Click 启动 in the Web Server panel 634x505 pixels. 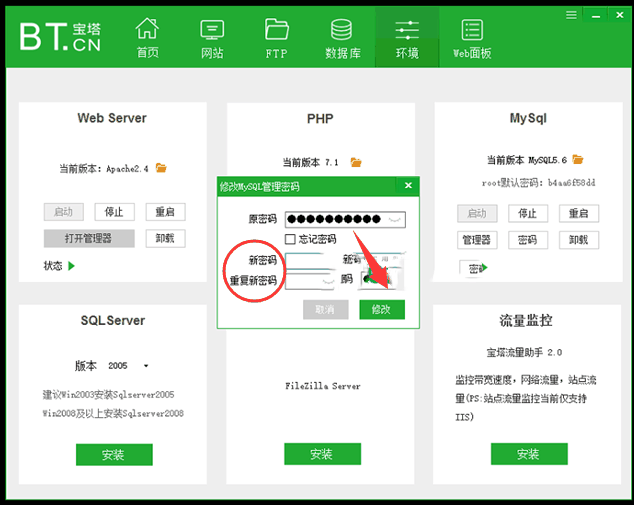point(63,212)
